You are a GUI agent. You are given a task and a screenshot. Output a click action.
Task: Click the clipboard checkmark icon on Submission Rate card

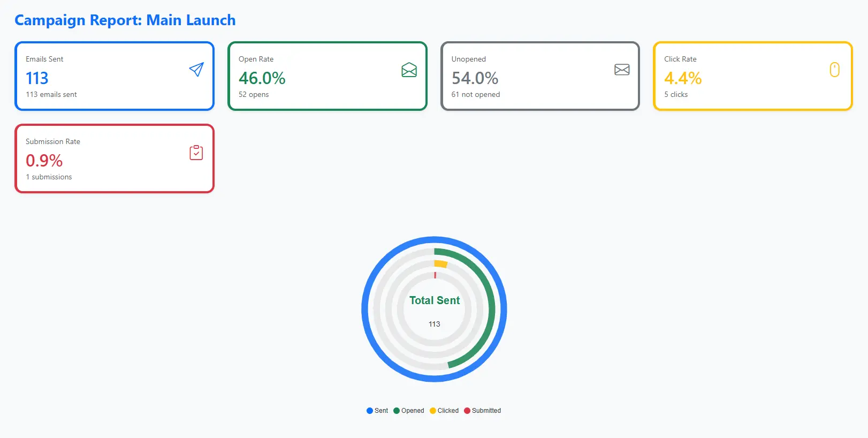click(196, 152)
